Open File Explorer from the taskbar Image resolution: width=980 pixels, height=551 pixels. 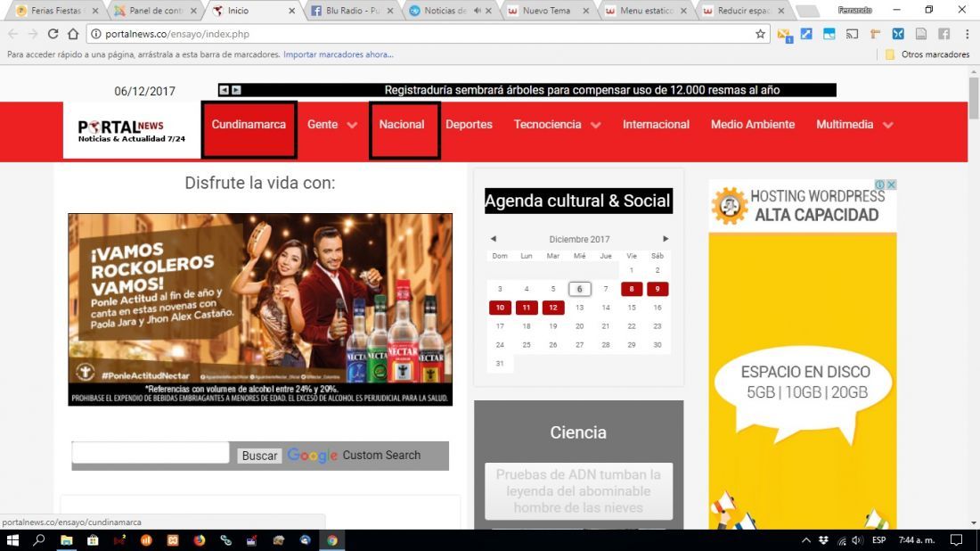[x=66, y=539]
